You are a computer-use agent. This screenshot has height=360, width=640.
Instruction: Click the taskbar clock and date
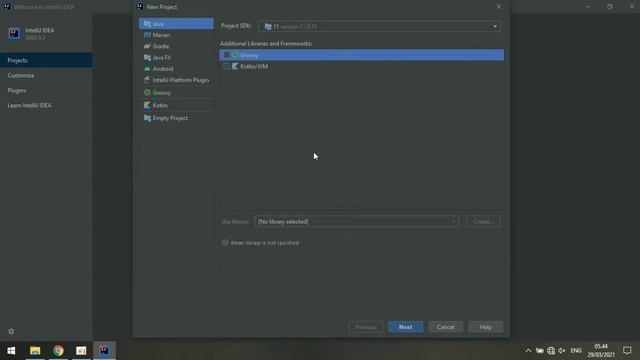(601, 351)
